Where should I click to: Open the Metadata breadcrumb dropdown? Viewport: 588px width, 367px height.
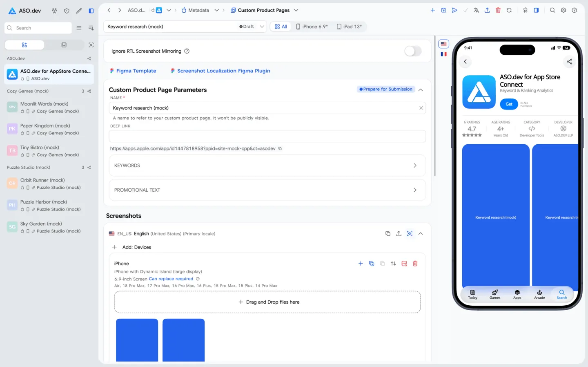(x=216, y=10)
